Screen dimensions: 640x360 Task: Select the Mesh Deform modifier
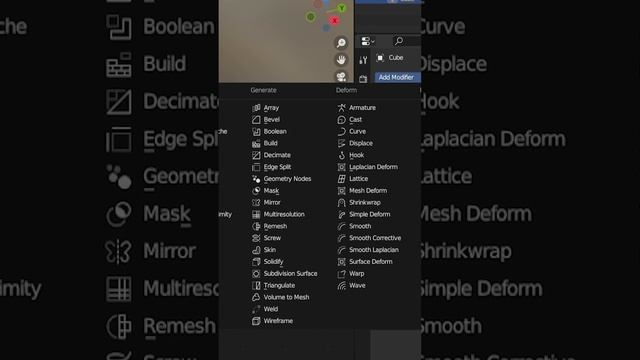click(368, 191)
